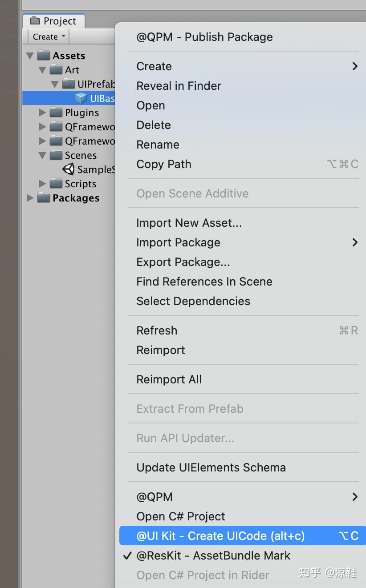Open the Create dropdown in Project panel
Screen dimensions: 366x588
coord(48,36)
